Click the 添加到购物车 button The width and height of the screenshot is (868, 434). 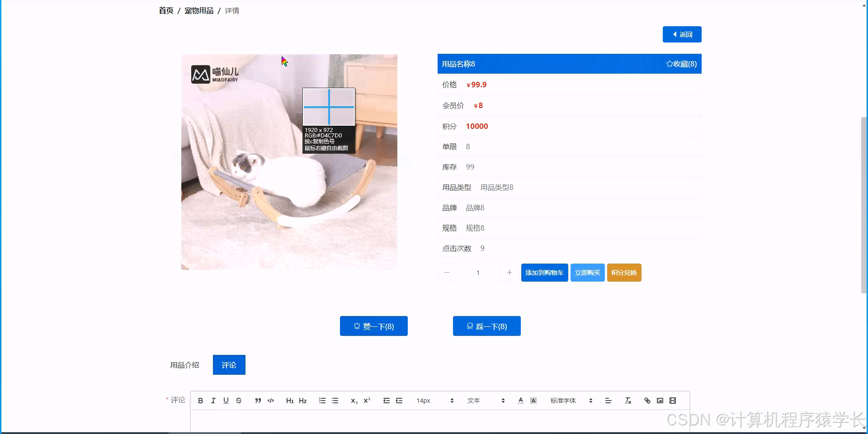tap(544, 272)
